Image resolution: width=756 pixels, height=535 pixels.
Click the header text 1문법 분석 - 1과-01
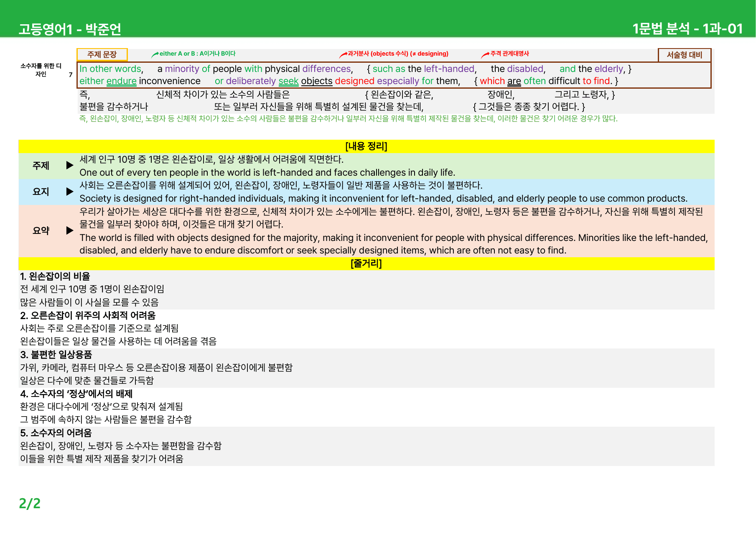[x=687, y=28]
